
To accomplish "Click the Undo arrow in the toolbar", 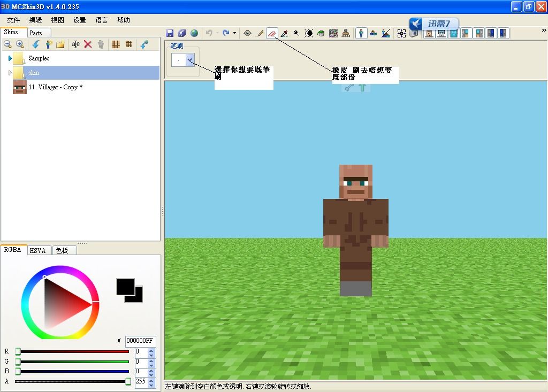I will coord(209,33).
